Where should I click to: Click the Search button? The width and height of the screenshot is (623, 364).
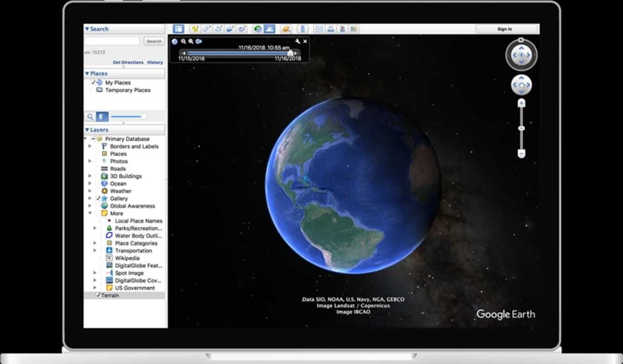[x=154, y=42]
